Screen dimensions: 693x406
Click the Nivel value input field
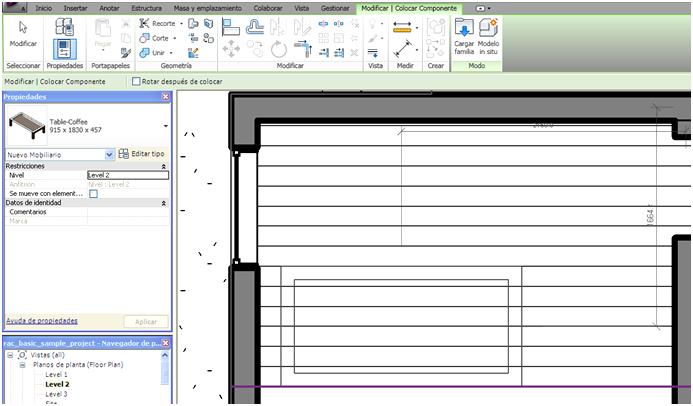click(x=127, y=175)
